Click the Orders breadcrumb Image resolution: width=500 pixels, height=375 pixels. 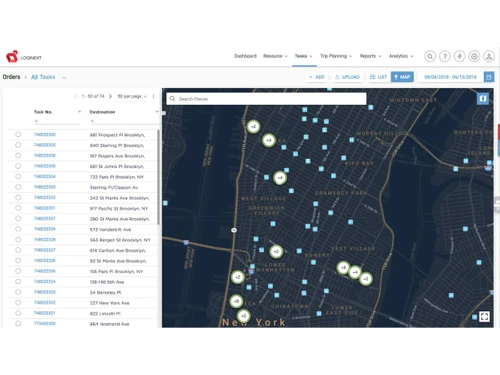(x=11, y=77)
